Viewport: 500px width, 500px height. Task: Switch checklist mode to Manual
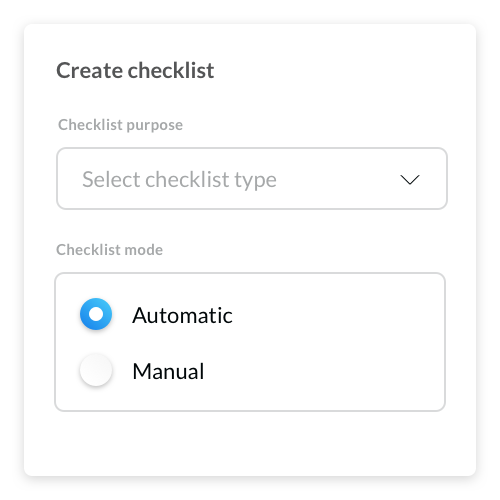click(96, 370)
